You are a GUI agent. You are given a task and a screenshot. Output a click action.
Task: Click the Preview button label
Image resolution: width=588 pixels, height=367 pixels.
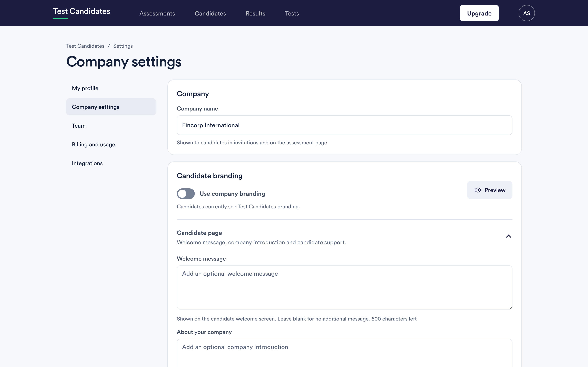pos(495,190)
